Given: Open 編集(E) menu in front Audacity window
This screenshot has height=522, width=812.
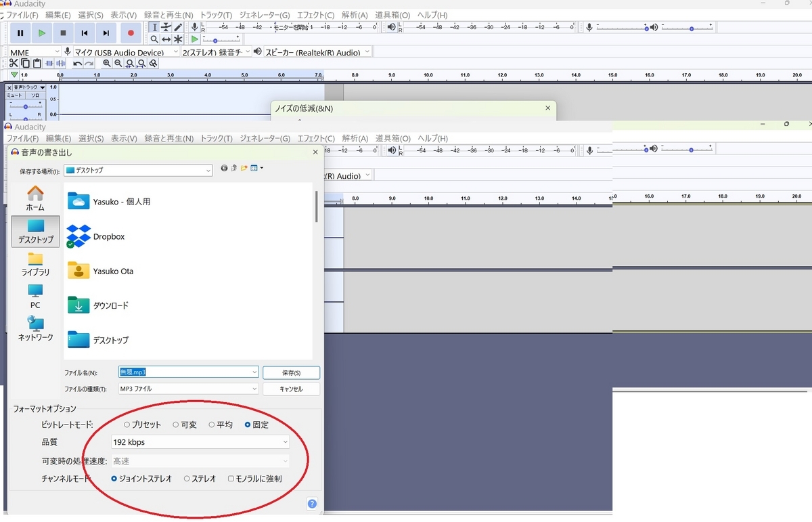Looking at the screenshot, I should pyautogui.click(x=58, y=138).
